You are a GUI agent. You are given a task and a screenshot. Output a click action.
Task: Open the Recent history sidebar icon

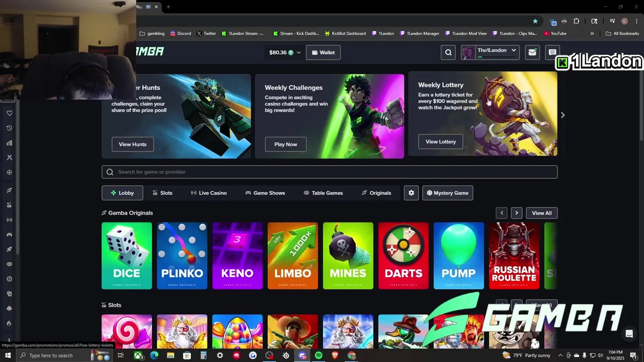(9, 128)
